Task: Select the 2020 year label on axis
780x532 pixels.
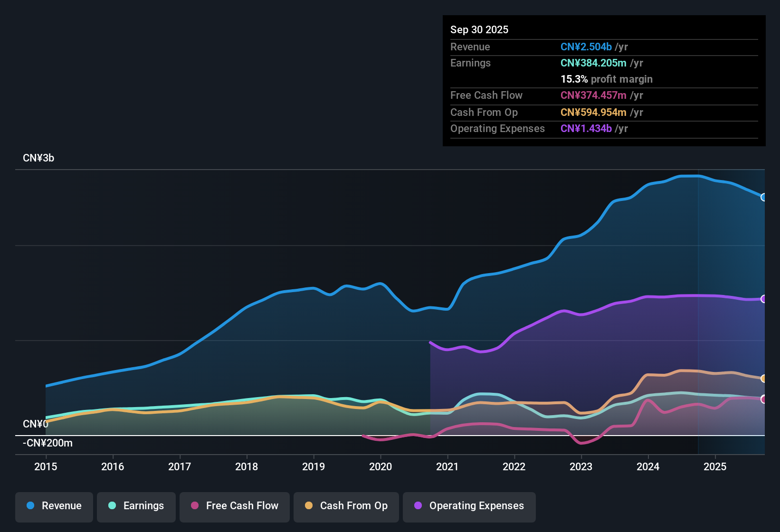Action: pyautogui.click(x=380, y=467)
